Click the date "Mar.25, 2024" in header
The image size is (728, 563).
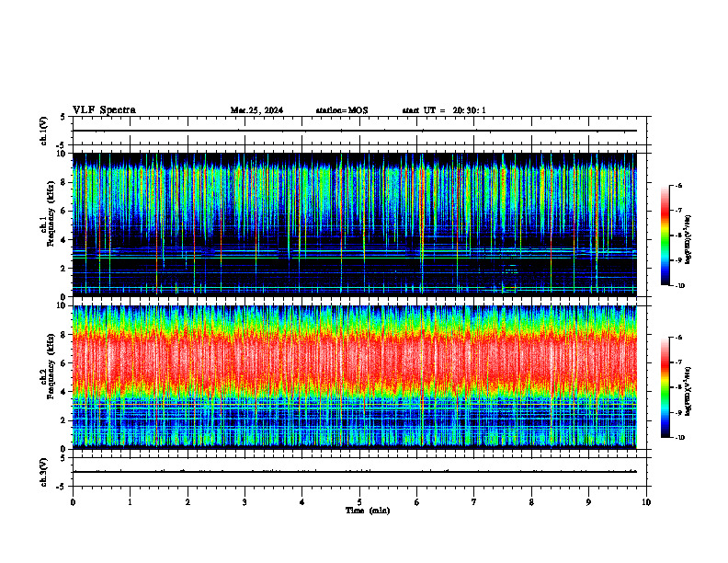[256, 110]
